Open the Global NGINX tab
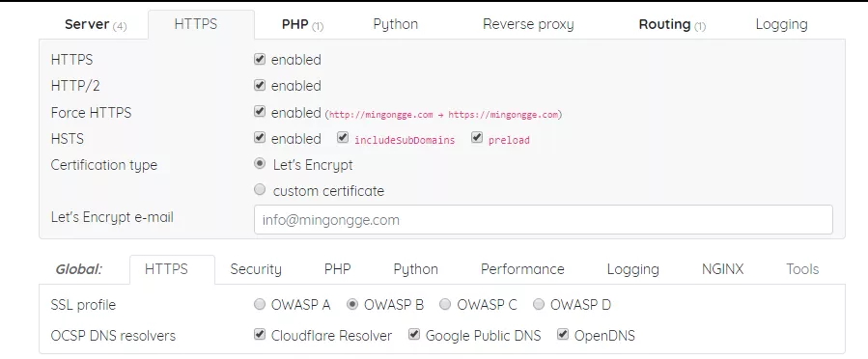Screen dimensions: 868x359 click(x=722, y=269)
